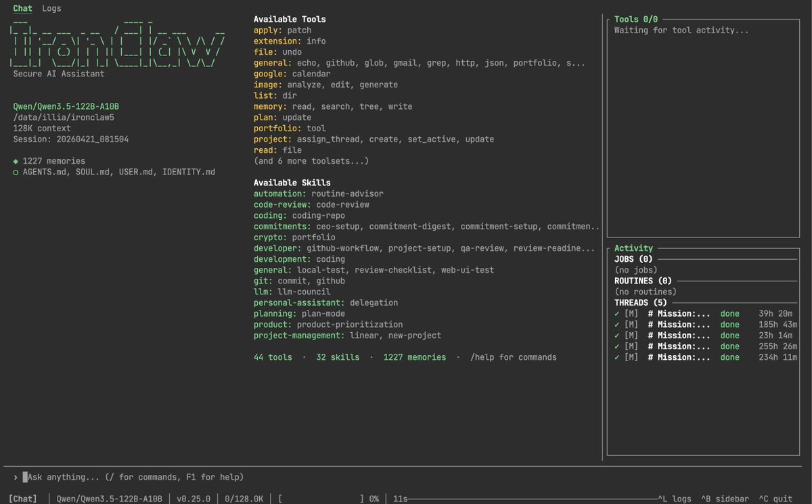Click the Session: 20260421_081504 line
This screenshot has width=812, height=504.
point(71,139)
